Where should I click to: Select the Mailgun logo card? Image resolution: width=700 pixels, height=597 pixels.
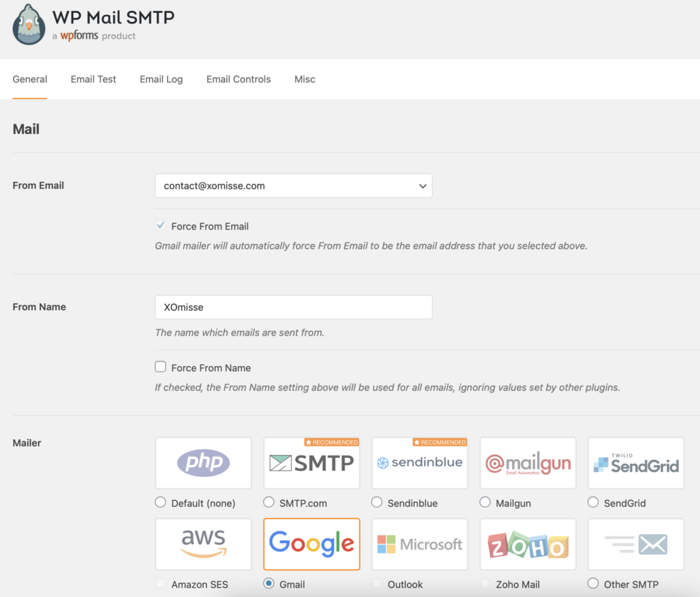[x=528, y=462]
